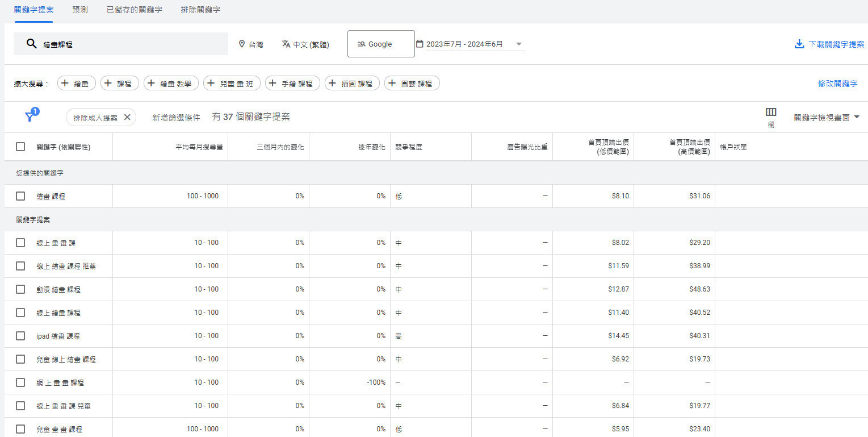
Task: Check the 網 上 畫 畫 課程 row
Action: click(20, 382)
